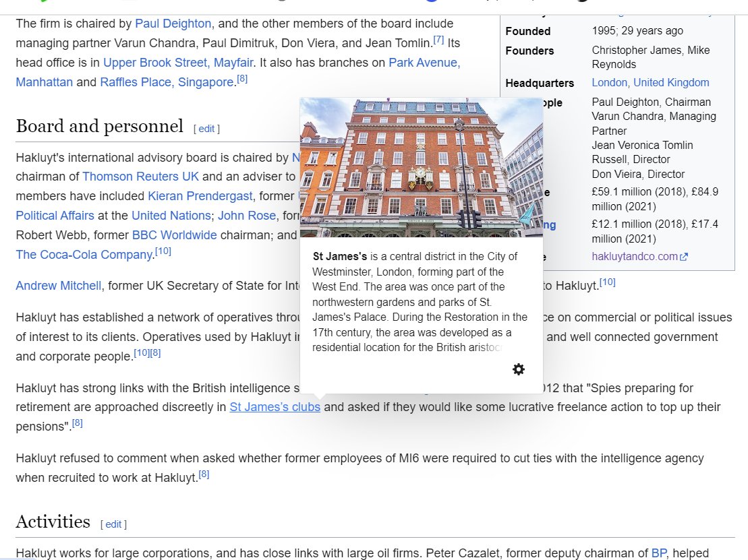Open the United Nations link

[x=171, y=216]
